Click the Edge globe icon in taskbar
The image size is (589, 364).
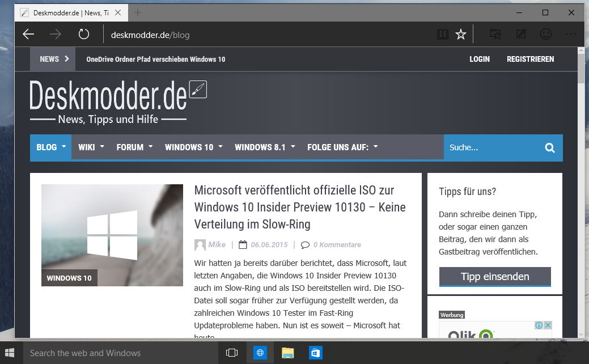[260, 353]
